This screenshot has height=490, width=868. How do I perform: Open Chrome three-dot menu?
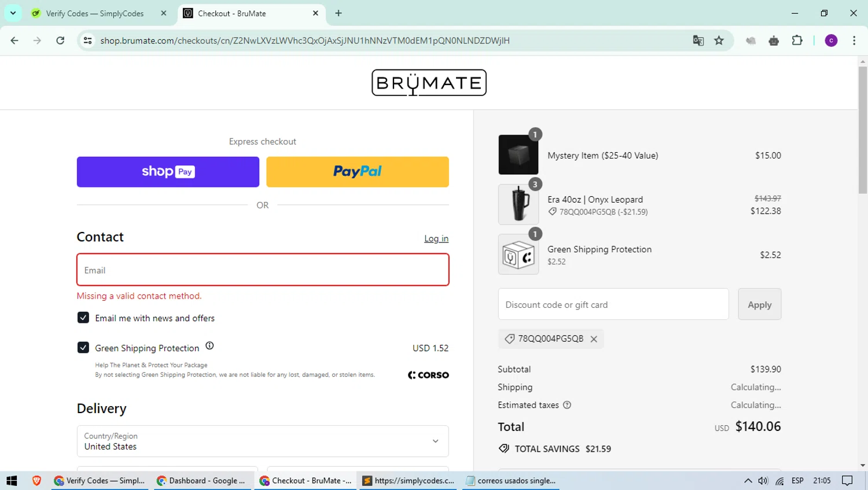(854, 40)
